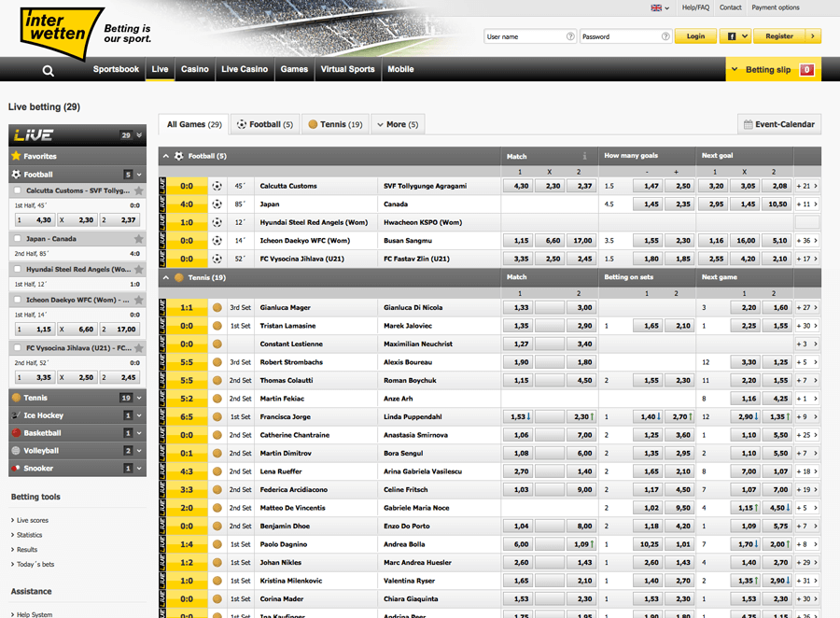Viewport: 840px width, 618px height.
Task: Click the UK flag language icon
Action: (x=656, y=8)
